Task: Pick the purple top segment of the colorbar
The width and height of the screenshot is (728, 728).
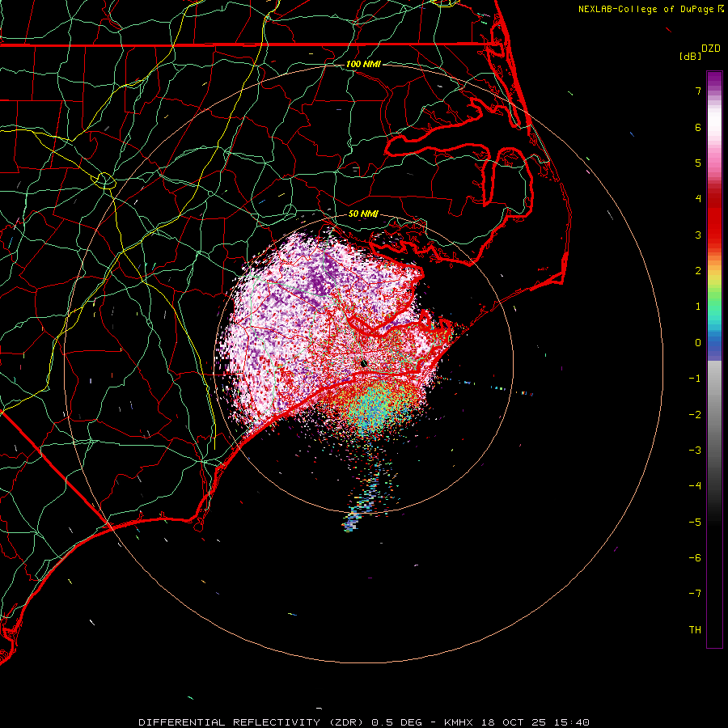Action: (x=714, y=79)
